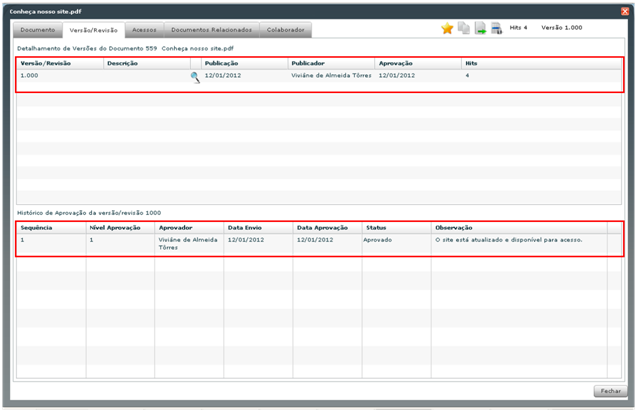Image resolution: width=637 pixels, height=412 pixels.
Task: Click the Aprovação column header
Action: pos(418,63)
